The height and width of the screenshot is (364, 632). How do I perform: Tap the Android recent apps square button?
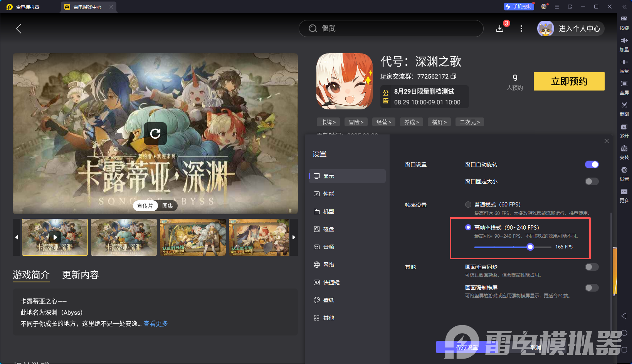click(624, 350)
